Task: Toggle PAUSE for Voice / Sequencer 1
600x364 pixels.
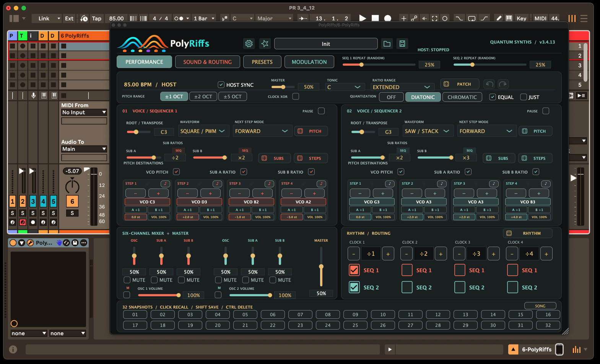Action: coord(322,111)
